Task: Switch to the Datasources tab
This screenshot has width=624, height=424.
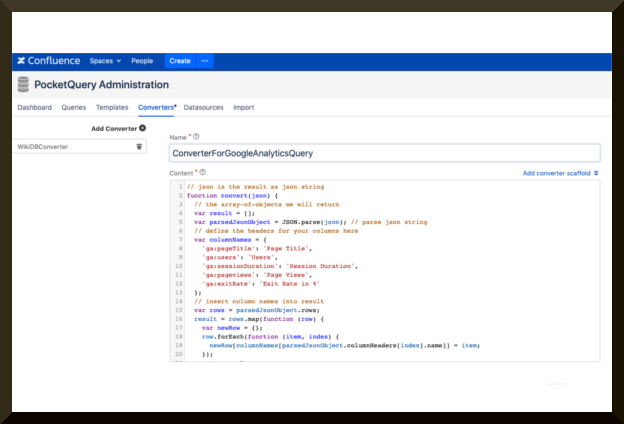Action: point(203,107)
